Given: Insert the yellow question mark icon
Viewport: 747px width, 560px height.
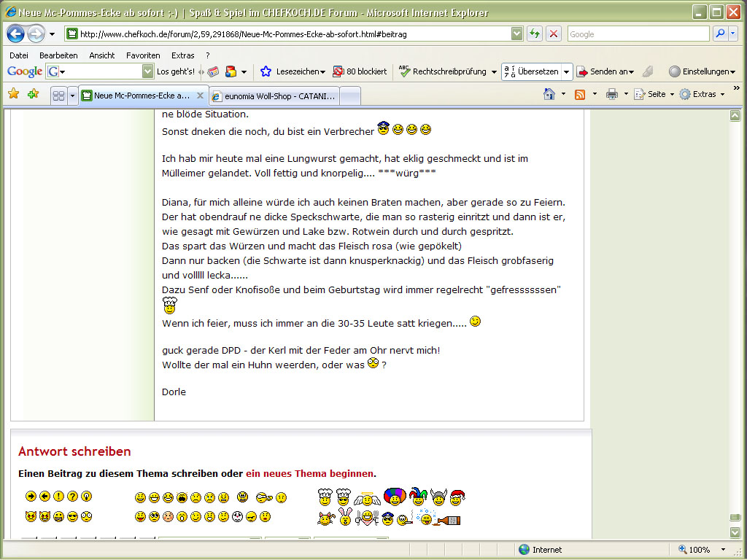Looking at the screenshot, I should click(x=72, y=497).
